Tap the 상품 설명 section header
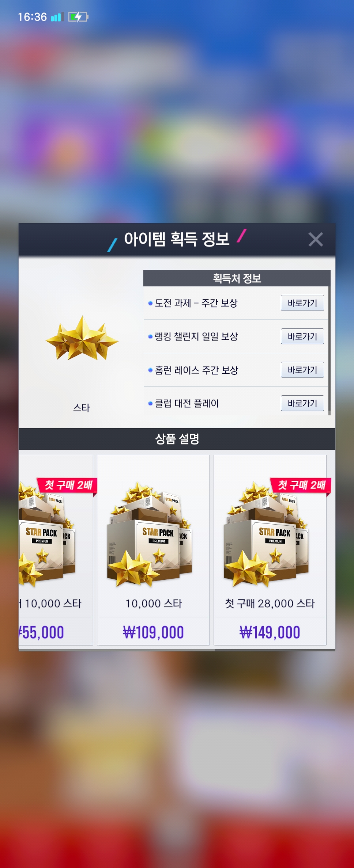Screen dimensions: 354x868 [177, 439]
